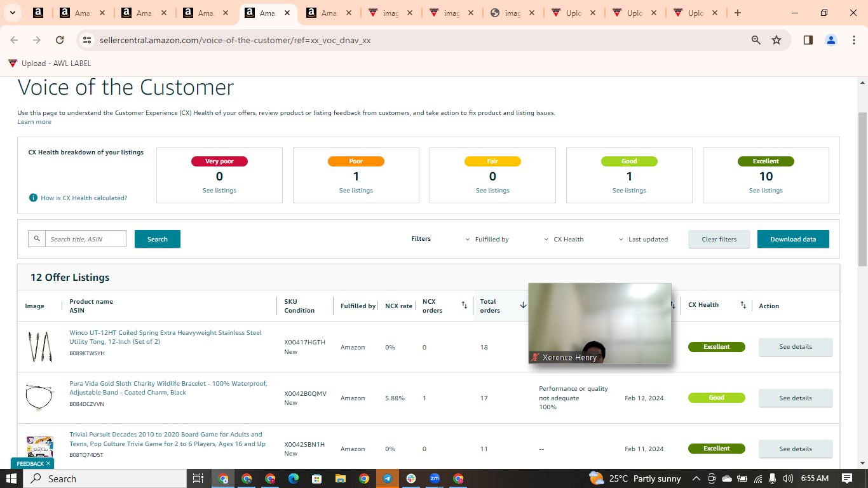Click the Pura Vida bracelet thumbnail
This screenshot has height=488, width=868.
pos(40,398)
